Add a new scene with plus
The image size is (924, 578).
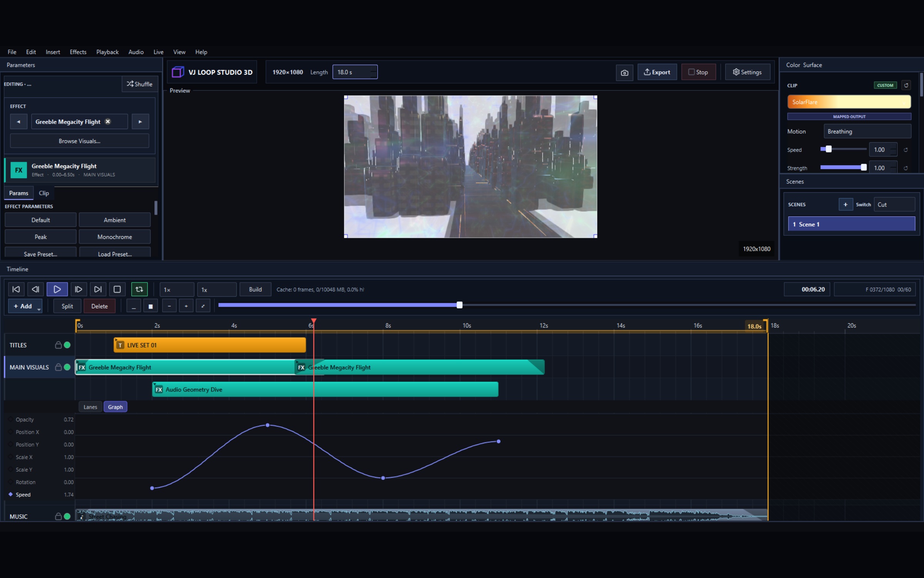point(845,205)
